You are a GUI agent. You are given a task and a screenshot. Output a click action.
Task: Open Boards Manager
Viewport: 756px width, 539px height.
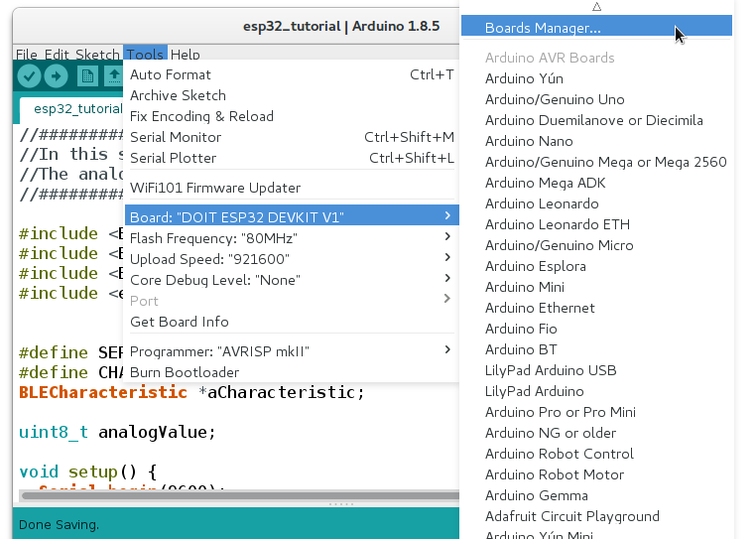596,26
